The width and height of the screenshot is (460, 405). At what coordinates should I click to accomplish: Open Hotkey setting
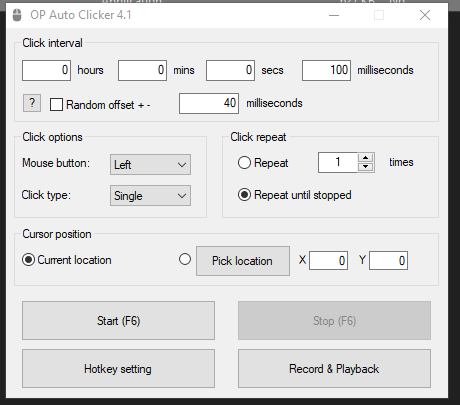pos(118,369)
